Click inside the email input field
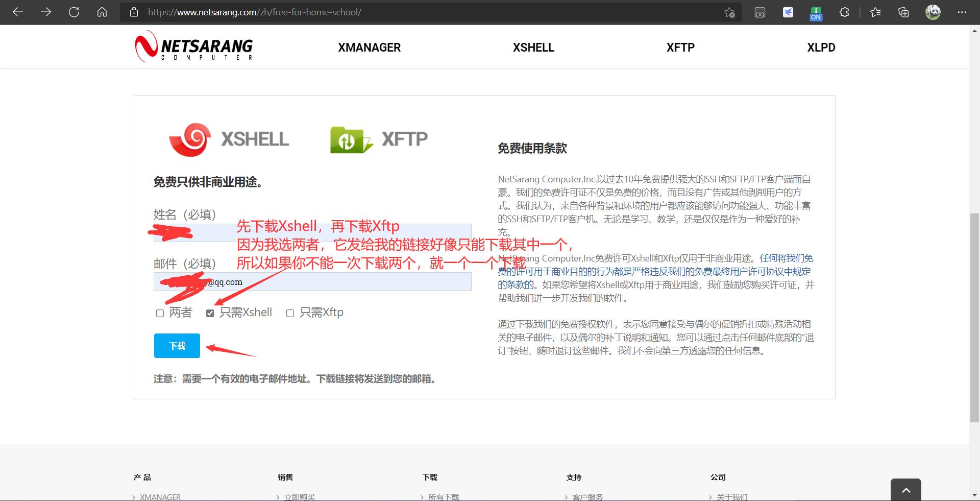Image resolution: width=980 pixels, height=501 pixels. click(312, 281)
